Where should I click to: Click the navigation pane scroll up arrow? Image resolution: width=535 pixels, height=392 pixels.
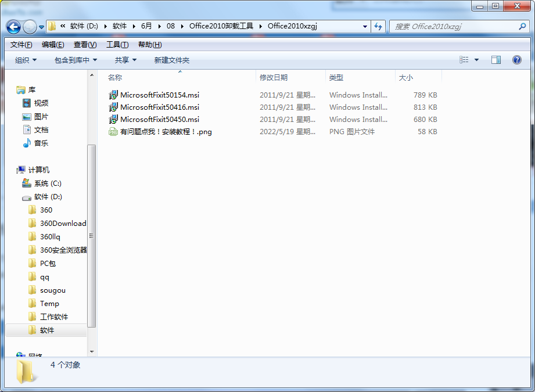91,75
